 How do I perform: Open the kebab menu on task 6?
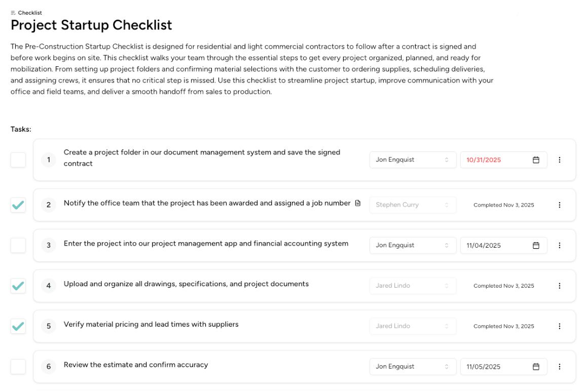560,366
